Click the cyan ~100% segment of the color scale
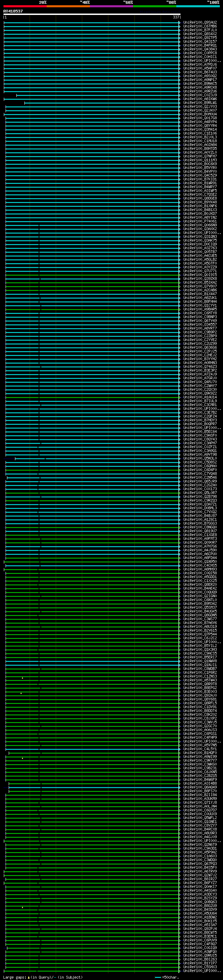This screenshot has height=980, width=223. coord(198,6)
